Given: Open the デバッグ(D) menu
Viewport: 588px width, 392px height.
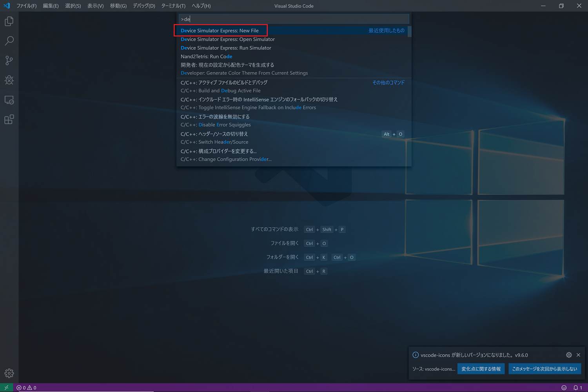Looking at the screenshot, I should (144, 6).
